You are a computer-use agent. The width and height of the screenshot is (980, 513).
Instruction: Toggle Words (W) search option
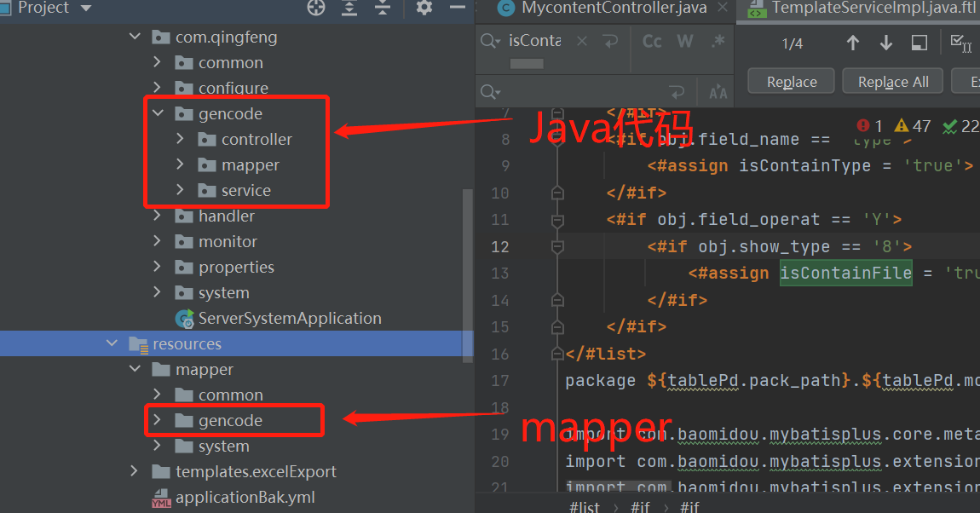point(685,41)
